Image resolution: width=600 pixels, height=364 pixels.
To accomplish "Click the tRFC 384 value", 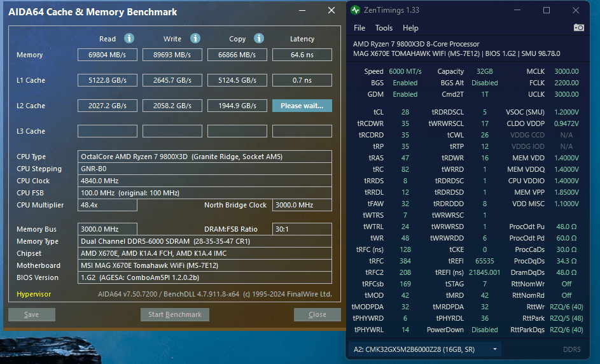I will pyautogui.click(x=405, y=261).
